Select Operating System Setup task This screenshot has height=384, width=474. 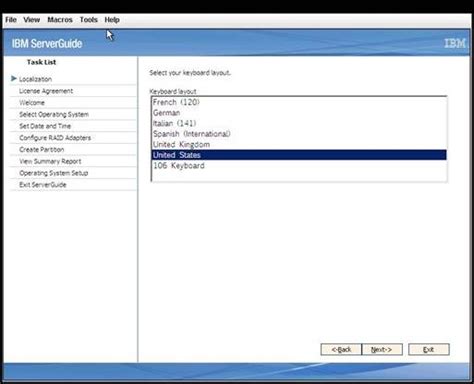[54, 173]
